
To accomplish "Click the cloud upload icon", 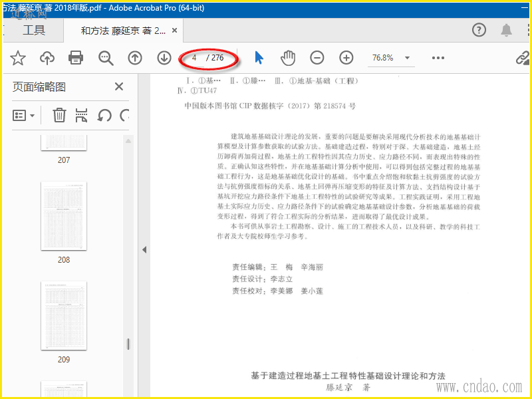I will (47, 58).
